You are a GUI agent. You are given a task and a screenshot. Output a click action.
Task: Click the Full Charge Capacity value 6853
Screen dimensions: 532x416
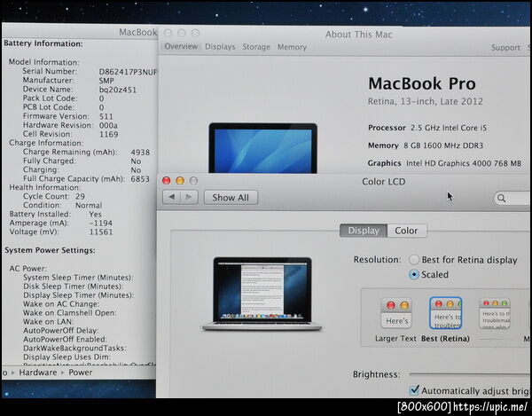(140, 179)
